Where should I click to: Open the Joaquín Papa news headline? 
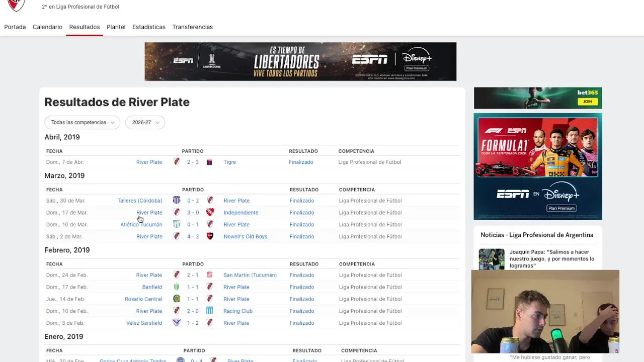tap(552, 258)
